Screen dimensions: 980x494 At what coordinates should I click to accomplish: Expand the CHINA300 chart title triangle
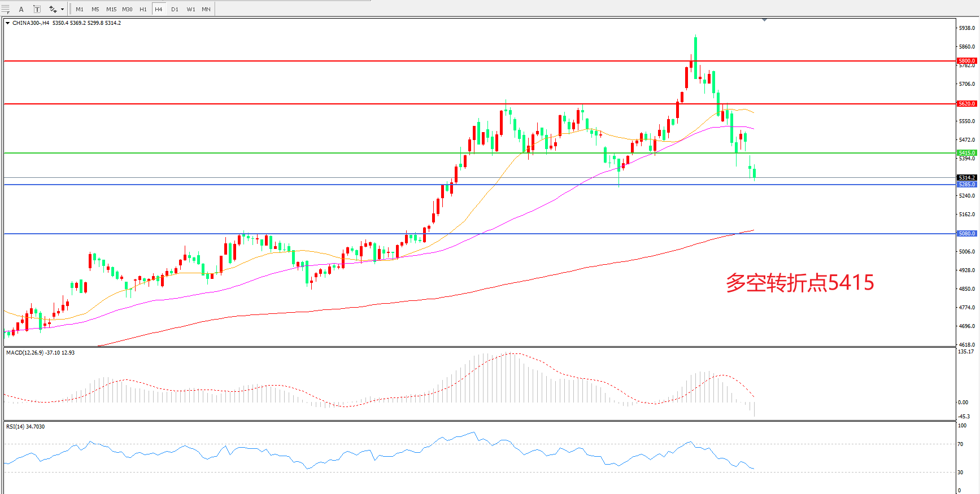7,23
